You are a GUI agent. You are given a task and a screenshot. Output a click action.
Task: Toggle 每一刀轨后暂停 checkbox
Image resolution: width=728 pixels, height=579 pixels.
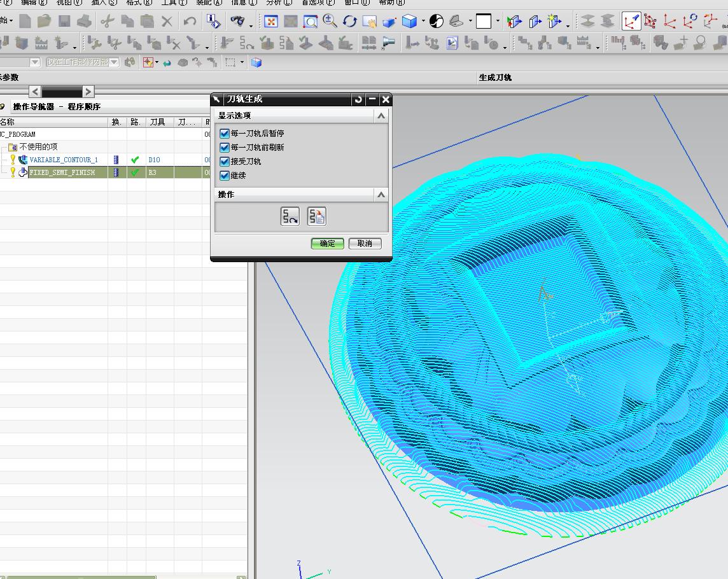(225, 134)
